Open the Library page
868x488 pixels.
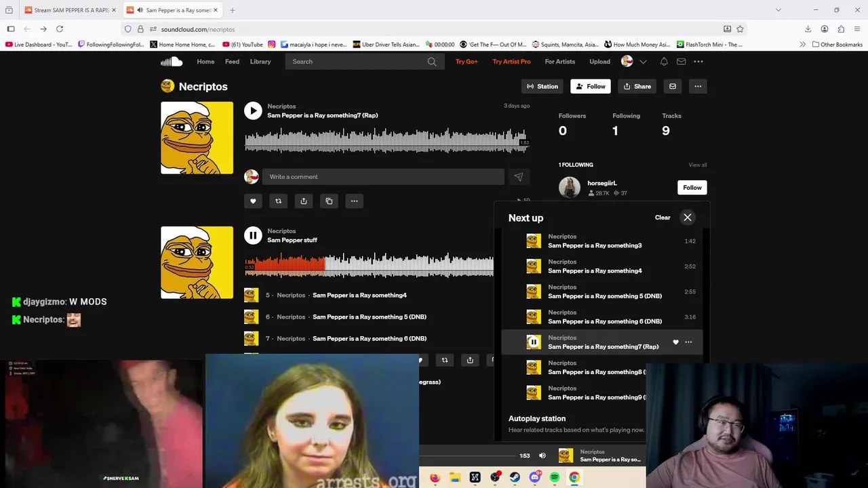point(260,62)
